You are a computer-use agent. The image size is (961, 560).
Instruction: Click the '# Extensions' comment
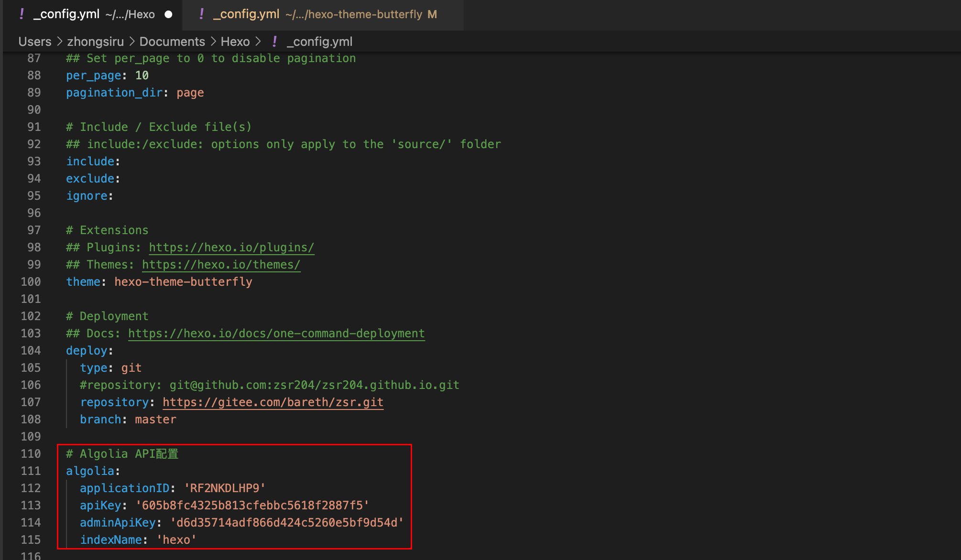[107, 230]
